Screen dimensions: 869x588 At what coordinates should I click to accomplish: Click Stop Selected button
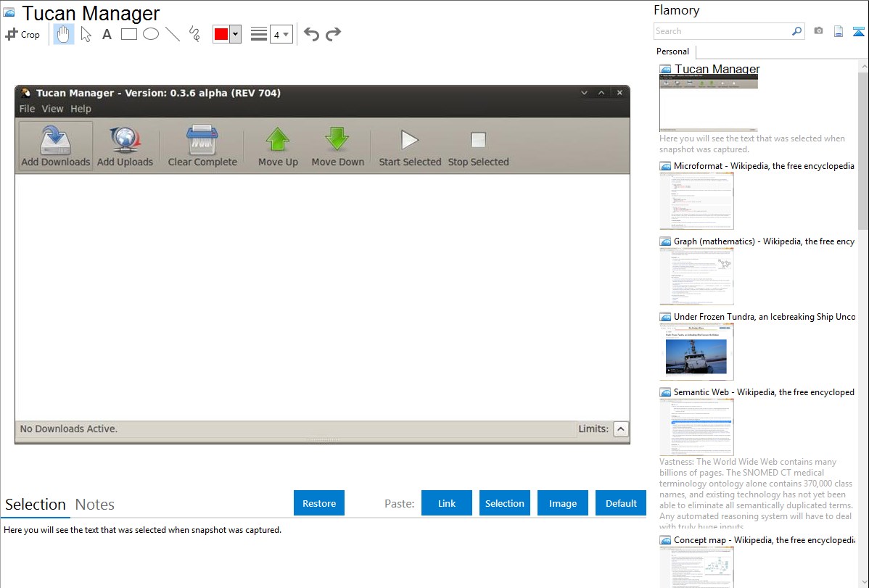(x=478, y=146)
